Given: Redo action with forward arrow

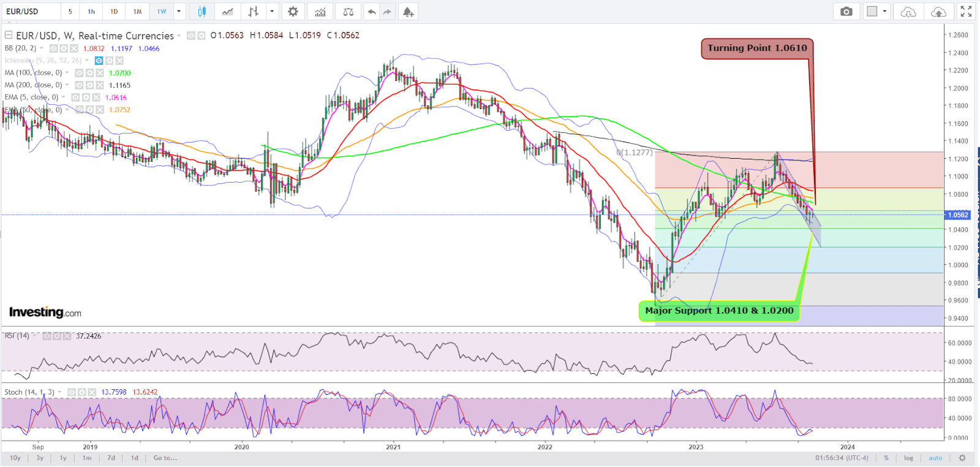Looking at the screenshot, I should click(x=387, y=12).
